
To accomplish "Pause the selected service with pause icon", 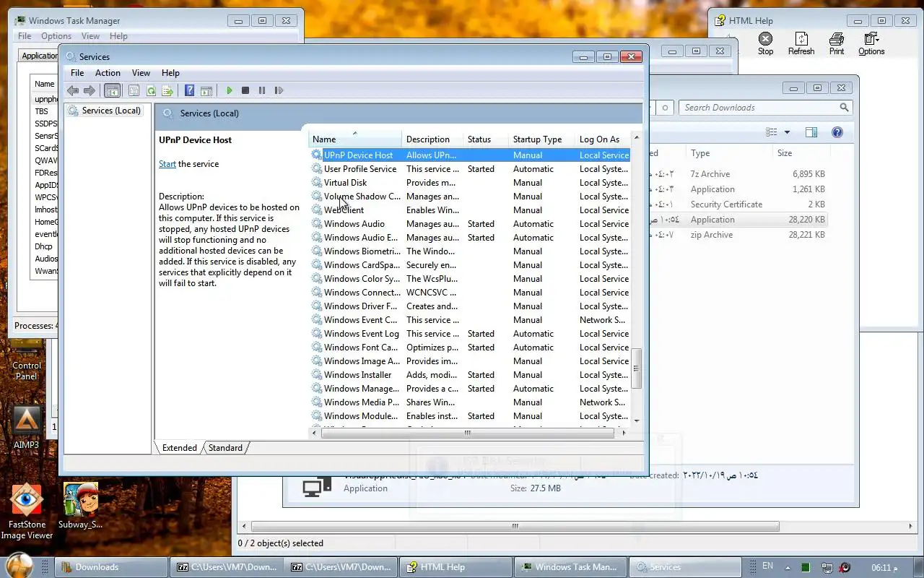I will pyautogui.click(x=261, y=90).
